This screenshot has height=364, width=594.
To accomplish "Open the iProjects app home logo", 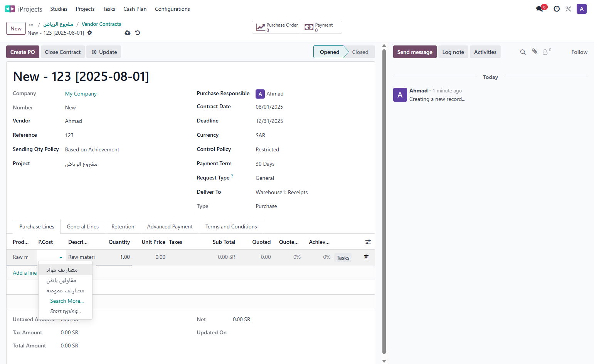I will click(x=10, y=9).
